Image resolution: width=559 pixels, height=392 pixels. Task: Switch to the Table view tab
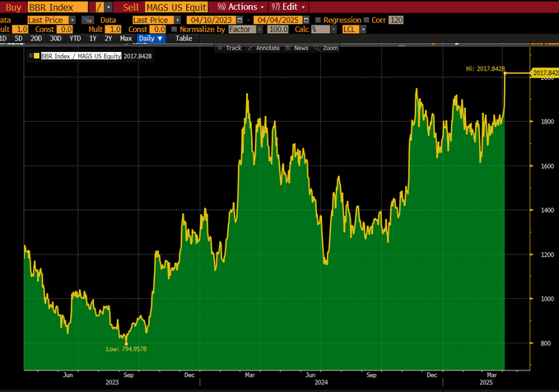[184, 38]
